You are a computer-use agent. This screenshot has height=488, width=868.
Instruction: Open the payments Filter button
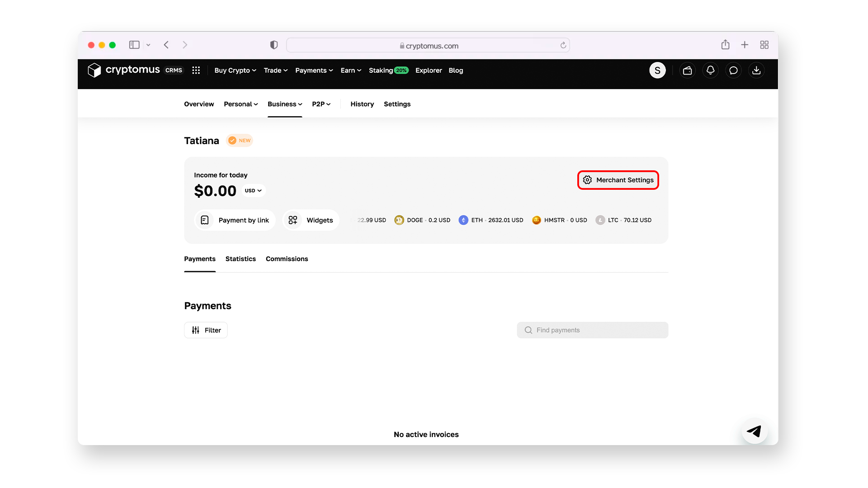tap(206, 330)
